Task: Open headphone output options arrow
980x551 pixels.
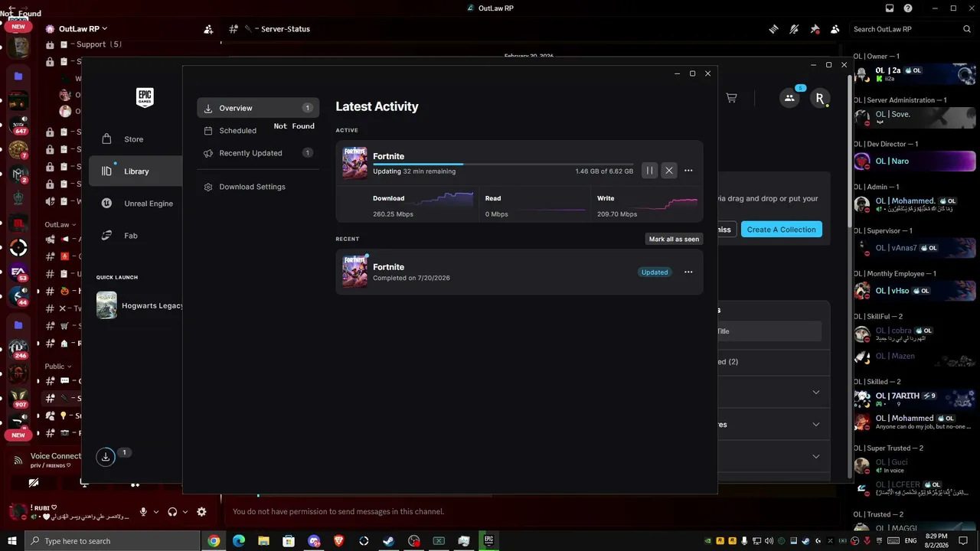Action: click(185, 512)
